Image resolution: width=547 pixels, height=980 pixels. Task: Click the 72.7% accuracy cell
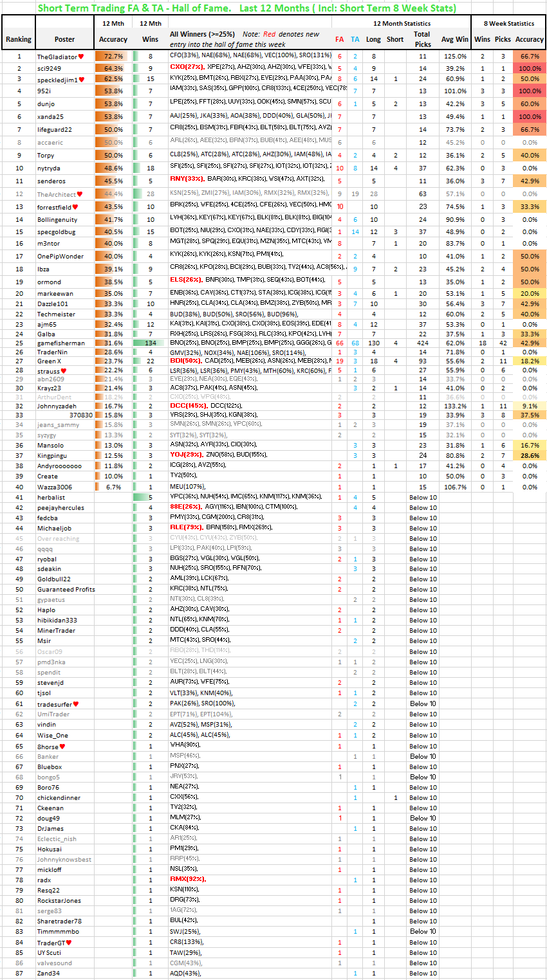(x=114, y=57)
